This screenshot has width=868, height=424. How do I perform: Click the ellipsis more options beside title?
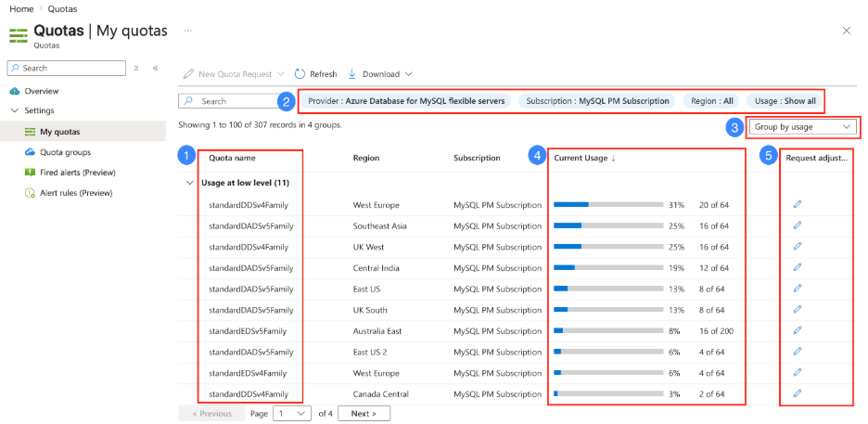(187, 31)
